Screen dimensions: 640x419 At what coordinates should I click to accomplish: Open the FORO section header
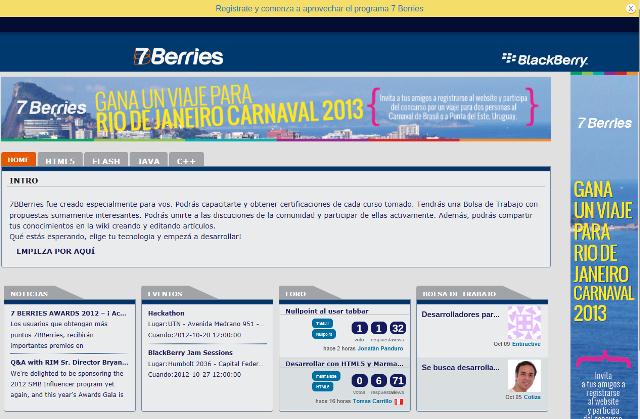[x=296, y=294]
